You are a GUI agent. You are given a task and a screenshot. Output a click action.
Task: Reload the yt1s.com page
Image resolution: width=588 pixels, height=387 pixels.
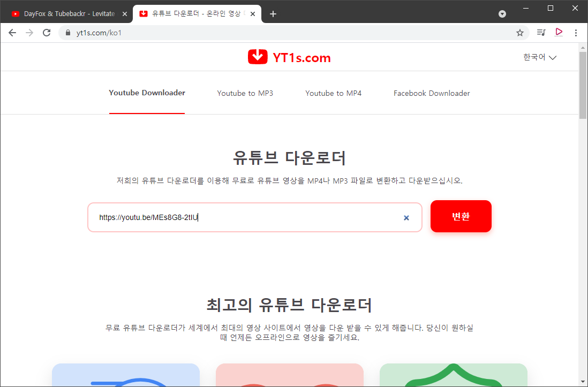pyautogui.click(x=47, y=33)
